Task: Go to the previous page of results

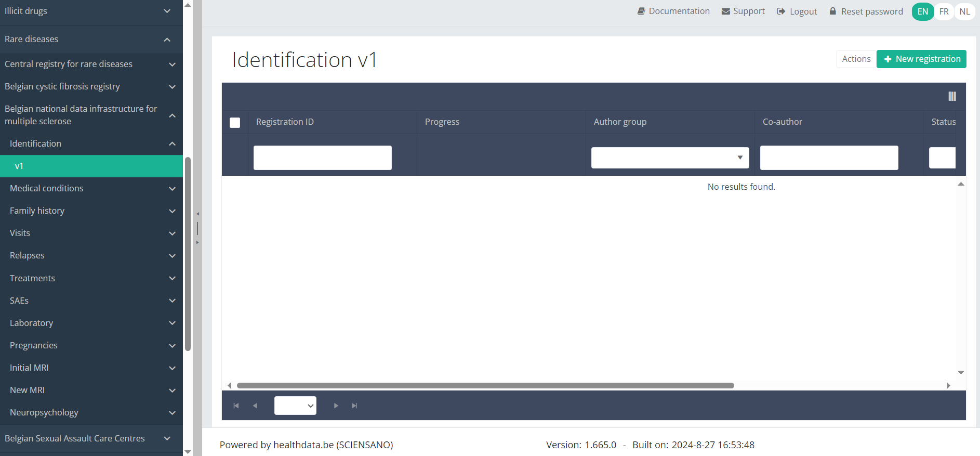Action: [x=255, y=406]
